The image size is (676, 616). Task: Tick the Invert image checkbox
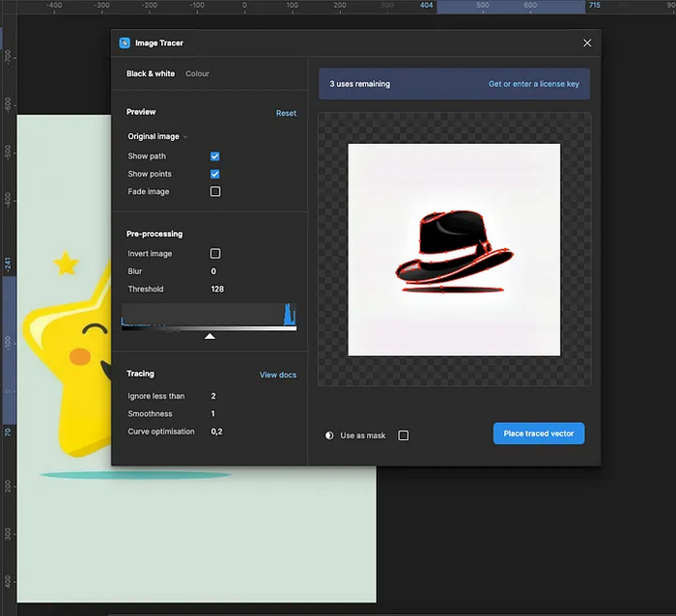(x=215, y=253)
